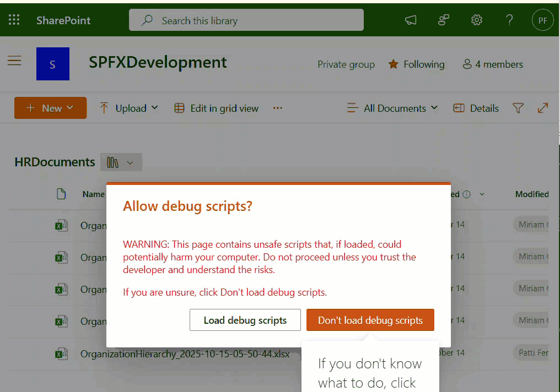Open the app launcher waffle icon
560x392 pixels.
point(14,20)
